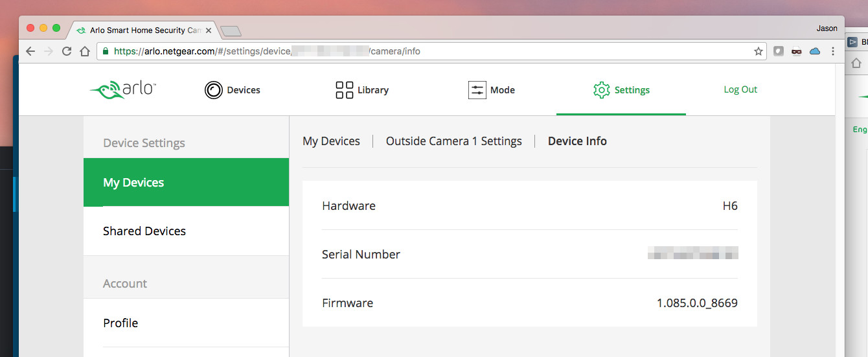Close the Arlo Smart Home Security tab
This screenshot has height=357, width=868.
coord(209,30)
